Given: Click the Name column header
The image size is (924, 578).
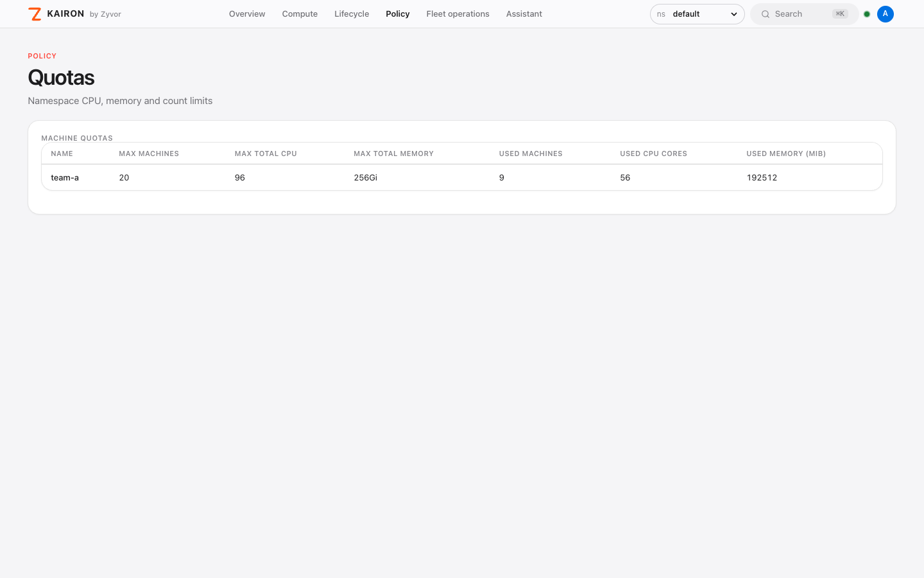Looking at the screenshot, I should click(62, 154).
